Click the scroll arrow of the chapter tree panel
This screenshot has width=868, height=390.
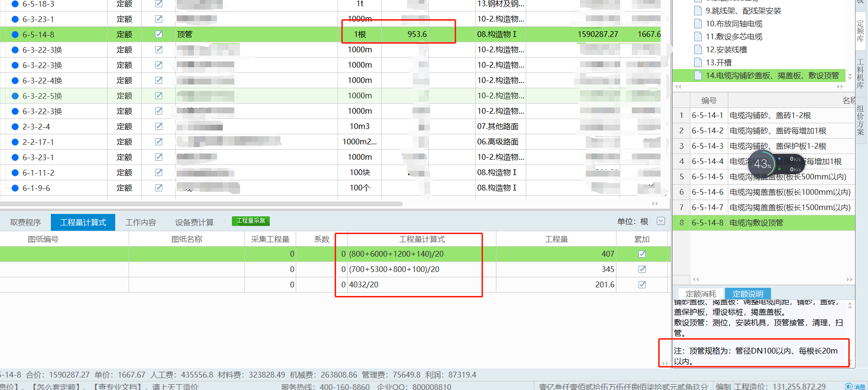point(850,76)
